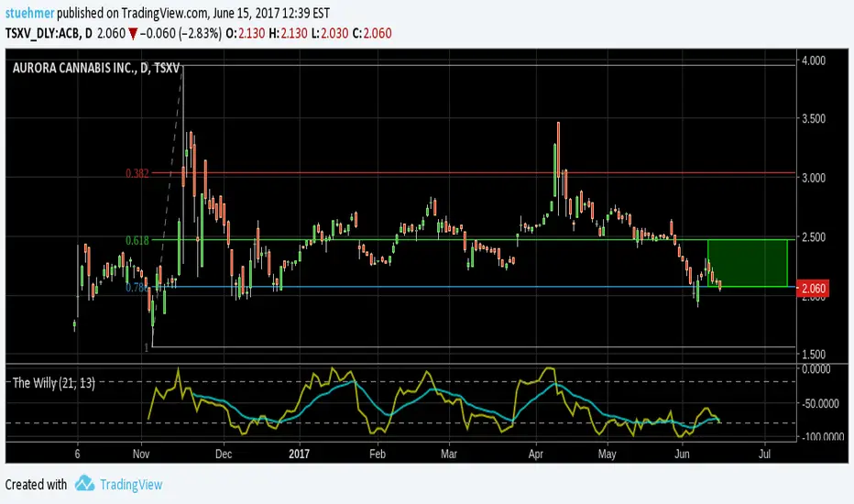The width and height of the screenshot is (854, 504).
Task: Click the Jul date axis label
Action: click(765, 454)
